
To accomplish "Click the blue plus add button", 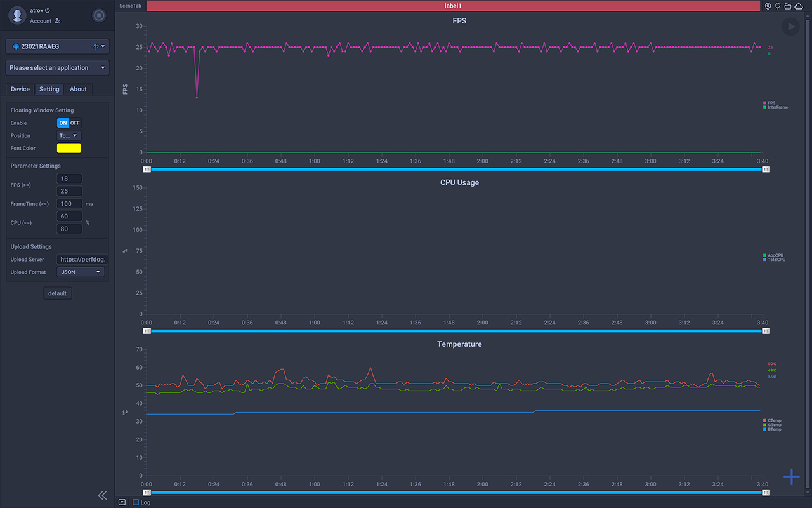I will pyautogui.click(x=792, y=476).
